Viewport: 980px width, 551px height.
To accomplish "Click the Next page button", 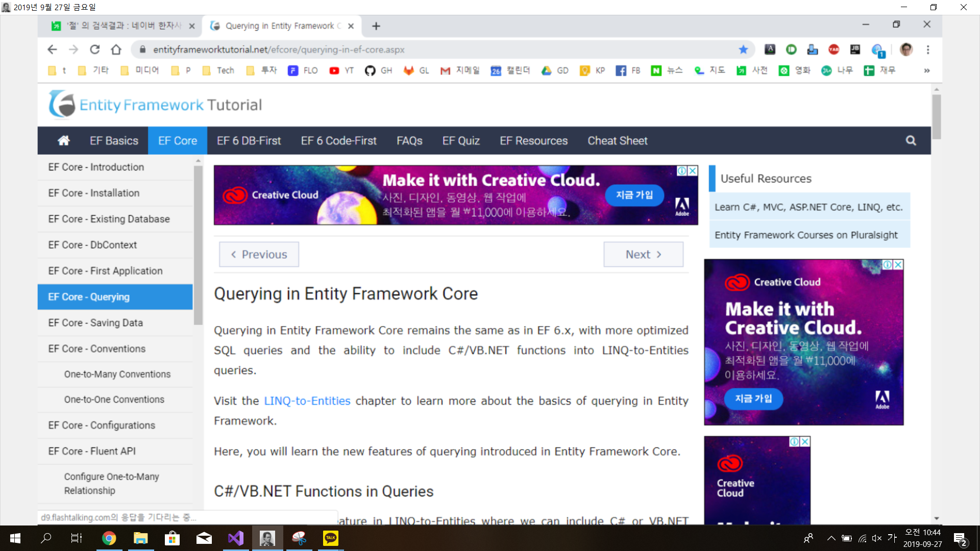I will click(x=643, y=254).
